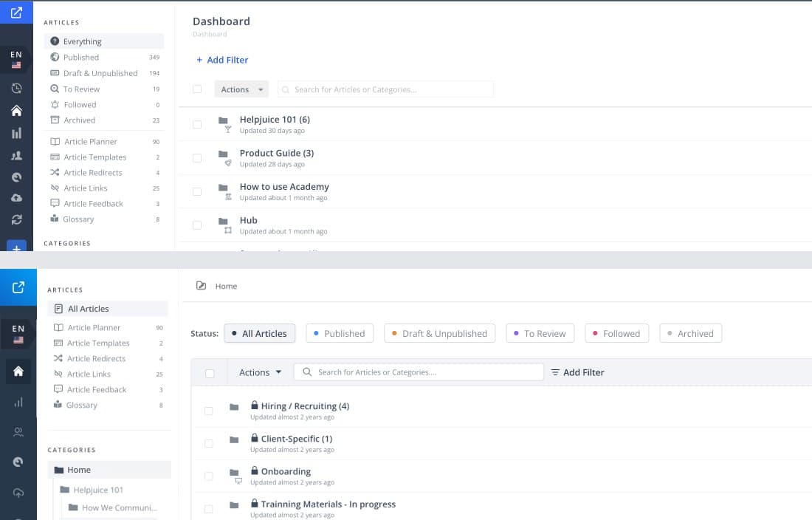
Task: Tick the checkbox for the Hub category
Action: 197,225
